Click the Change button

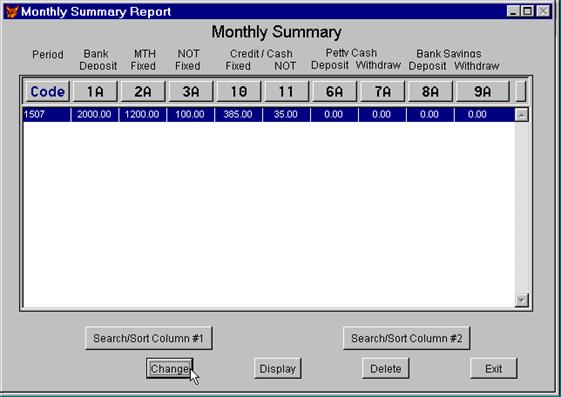[170, 368]
